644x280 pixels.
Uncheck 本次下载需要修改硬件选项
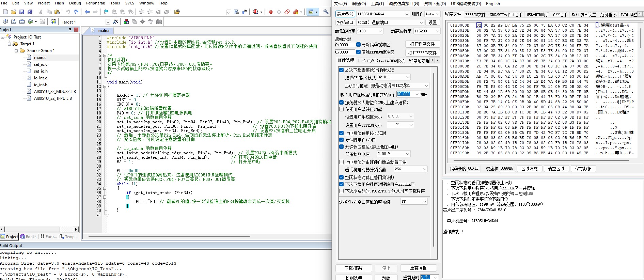pyautogui.click(x=342, y=70)
